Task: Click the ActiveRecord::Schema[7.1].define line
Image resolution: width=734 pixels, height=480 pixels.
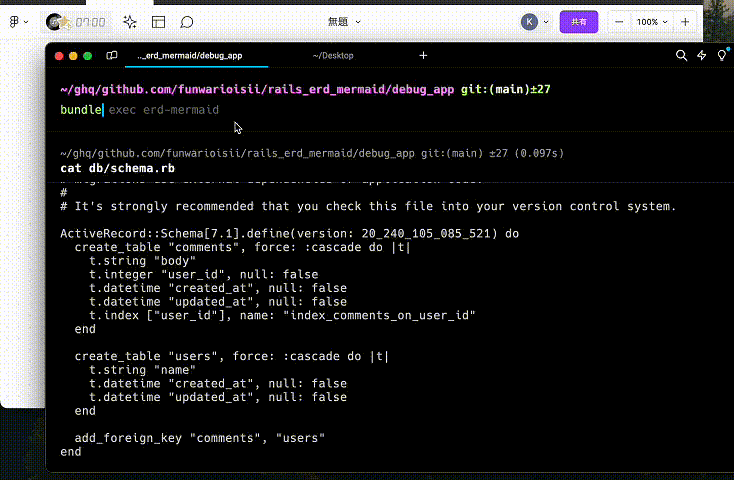Action: coord(289,233)
